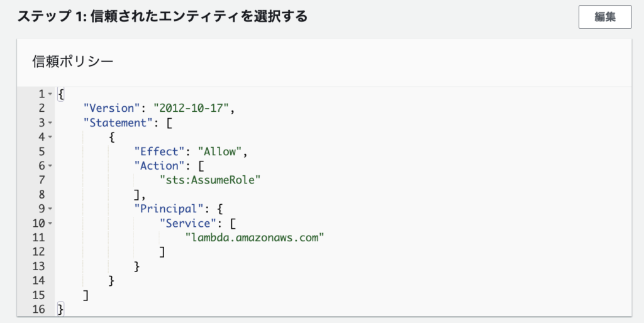Image resolution: width=644 pixels, height=323 pixels.
Task: Click the 編集 (Edit) button
Action: 604,17
